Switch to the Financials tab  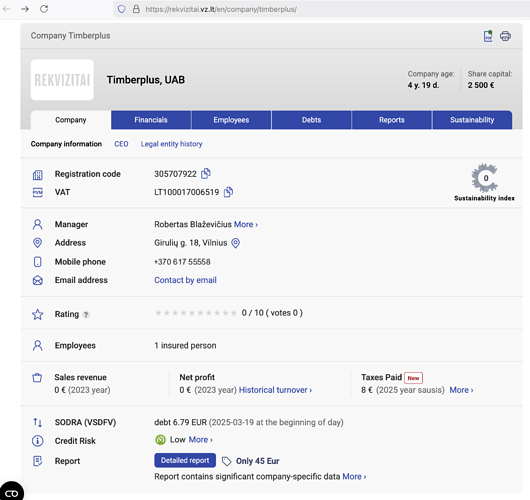pos(151,120)
